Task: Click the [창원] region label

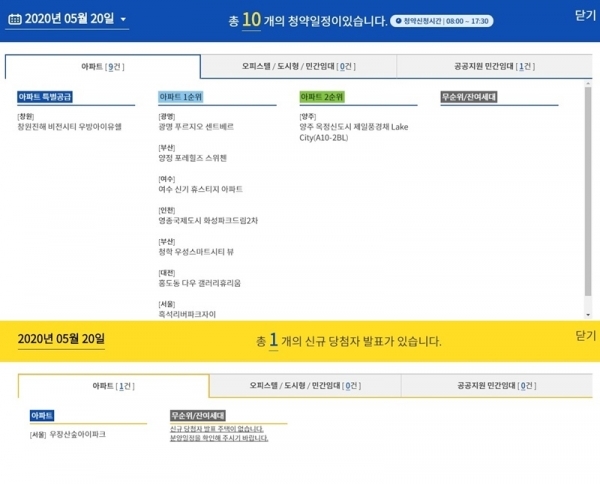Action: 26,116
